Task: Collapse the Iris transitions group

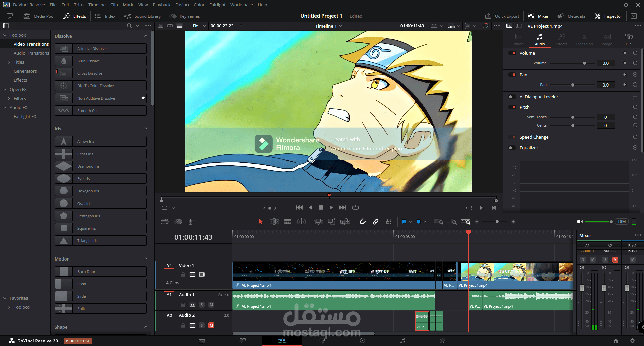Action: (x=146, y=128)
